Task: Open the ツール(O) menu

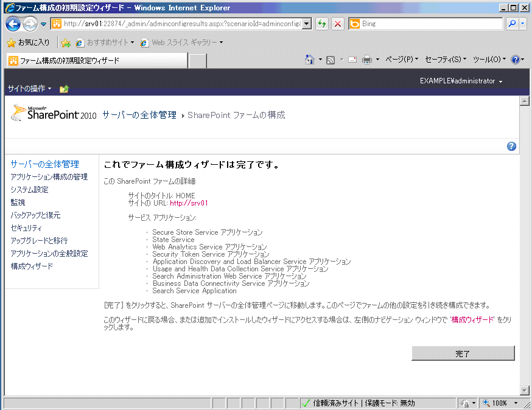Action: (489, 60)
